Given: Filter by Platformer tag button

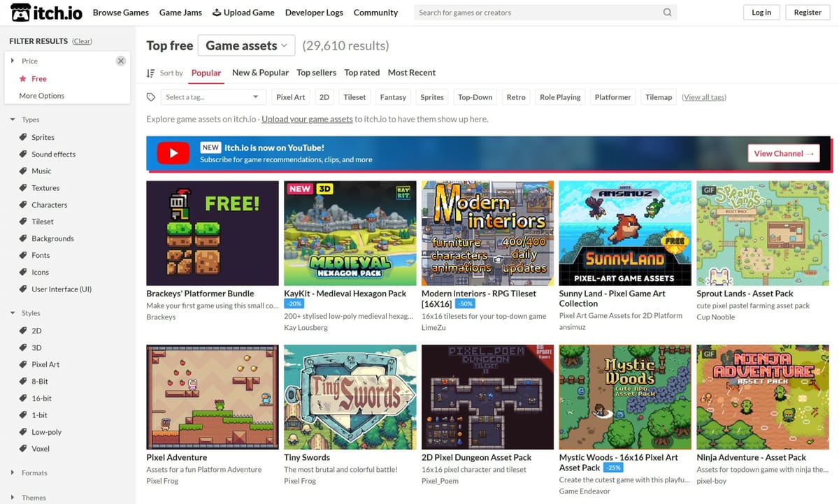Looking at the screenshot, I should coord(613,97).
